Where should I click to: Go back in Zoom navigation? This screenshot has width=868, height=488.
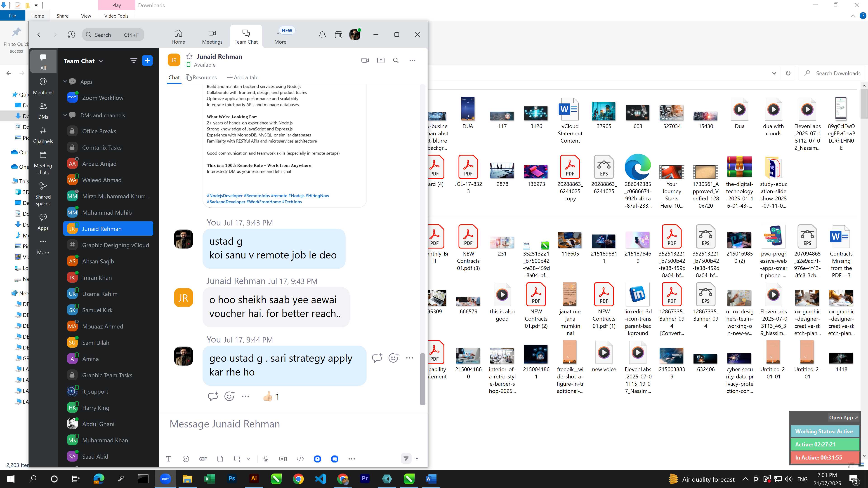[39, 35]
